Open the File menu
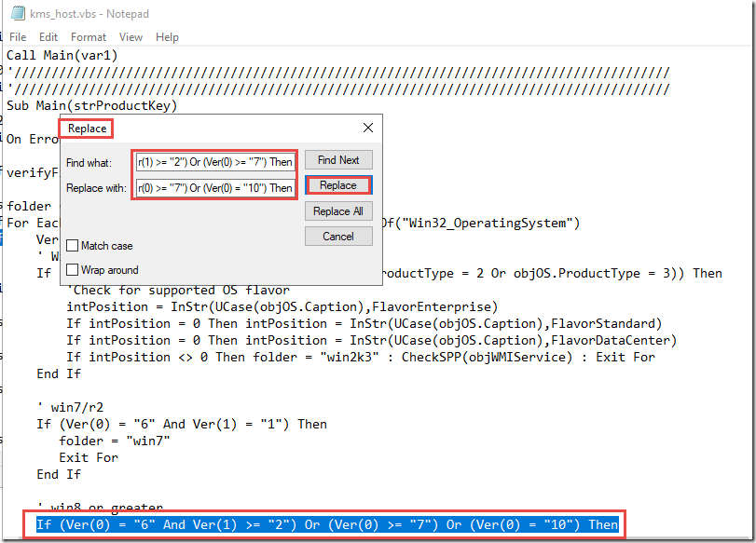This screenshot has width=756, height=543. tap(18, 37)
